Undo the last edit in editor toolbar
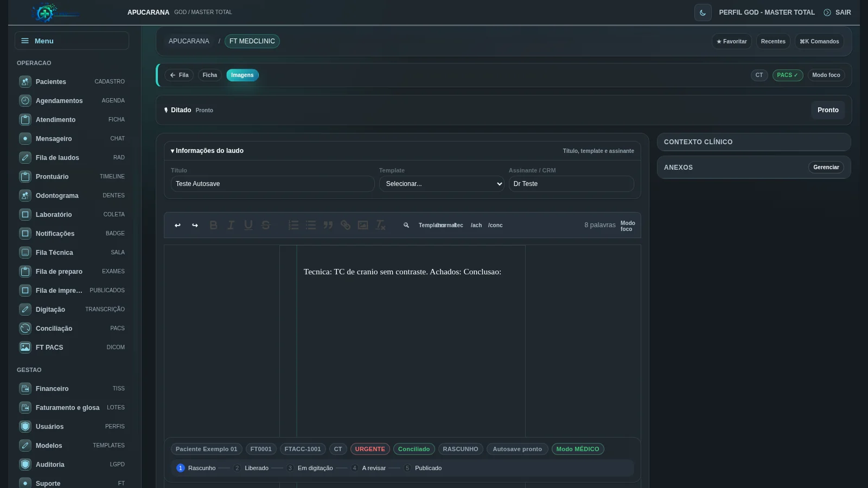The image size is (868, 488). 177,225
